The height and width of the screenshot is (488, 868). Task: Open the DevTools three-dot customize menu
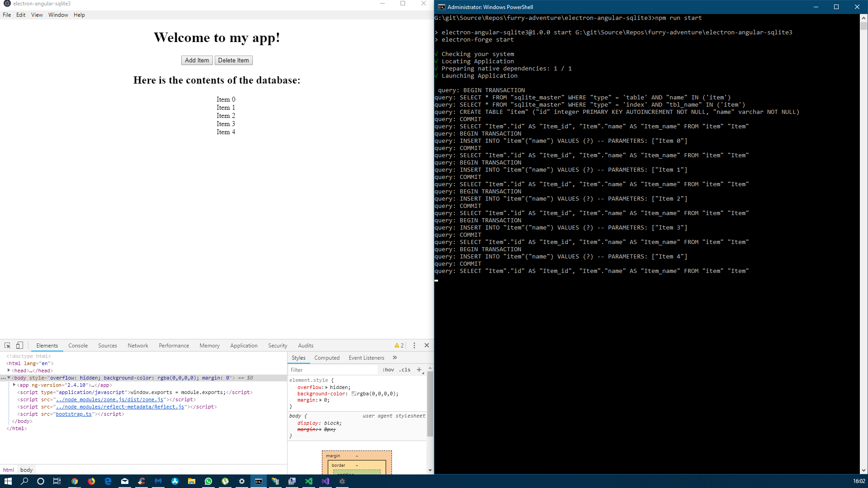414,345
